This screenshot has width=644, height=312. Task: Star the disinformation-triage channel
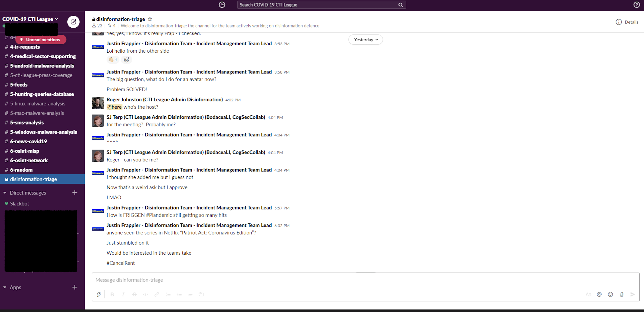tap(150, 19)
